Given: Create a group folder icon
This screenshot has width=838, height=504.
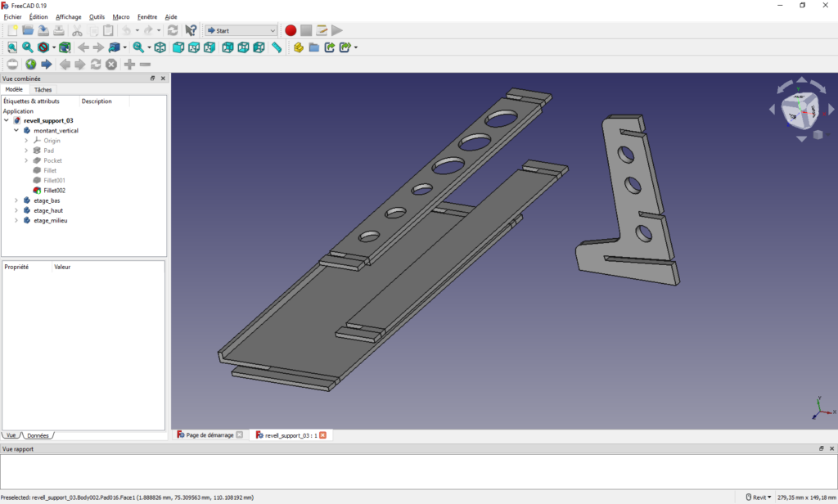Looking at the screenshot, I should point(313,47).
